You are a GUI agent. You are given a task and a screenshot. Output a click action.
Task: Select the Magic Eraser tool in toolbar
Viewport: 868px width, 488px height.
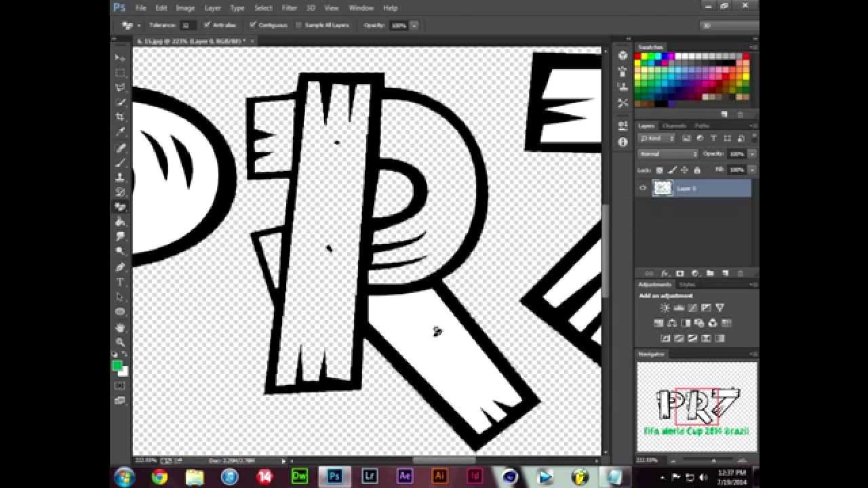[x=120, y=207]
